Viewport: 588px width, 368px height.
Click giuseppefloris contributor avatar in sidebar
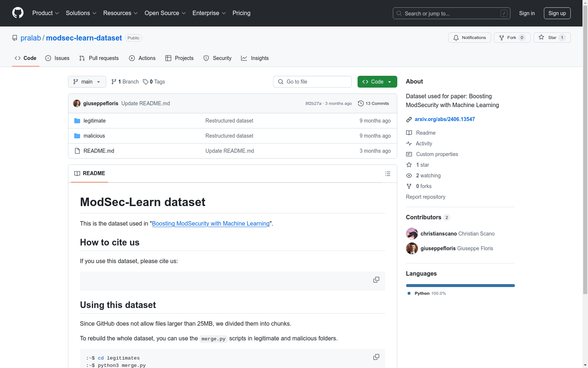pos(412,248)
